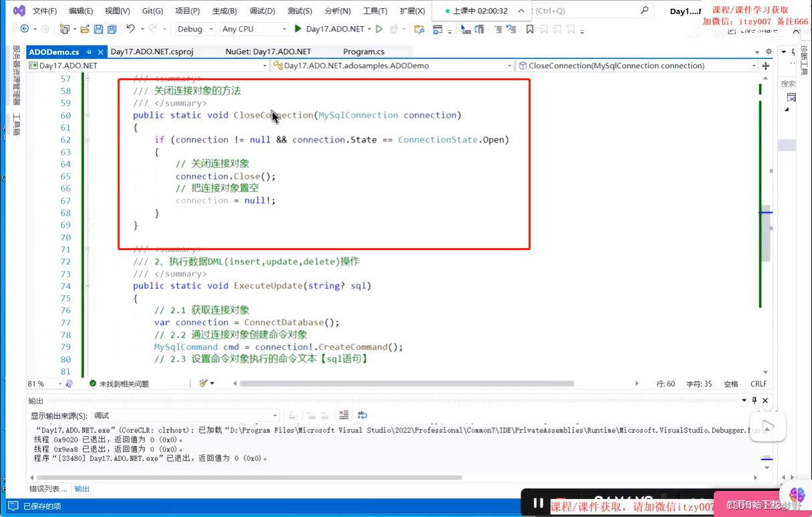The image size is (812, 517).
Task: Pin the Output panel
Action: pyautogui.click(x=755, y=401)
